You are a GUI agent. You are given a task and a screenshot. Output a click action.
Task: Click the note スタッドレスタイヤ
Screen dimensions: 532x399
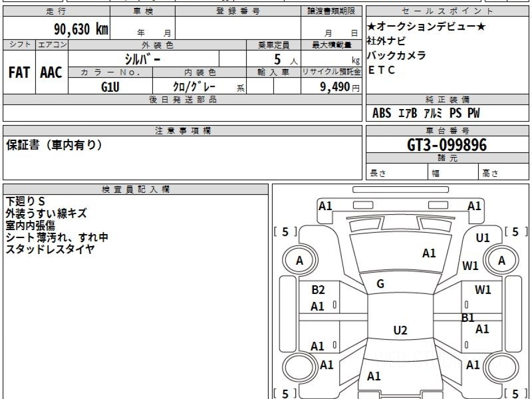[x=50, y=249]
